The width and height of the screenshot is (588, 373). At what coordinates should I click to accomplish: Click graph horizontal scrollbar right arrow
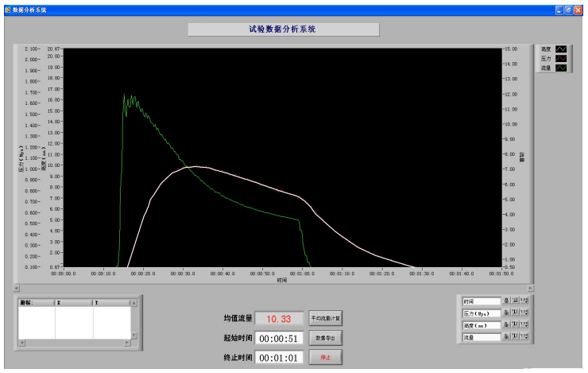(x=530, y=288)
